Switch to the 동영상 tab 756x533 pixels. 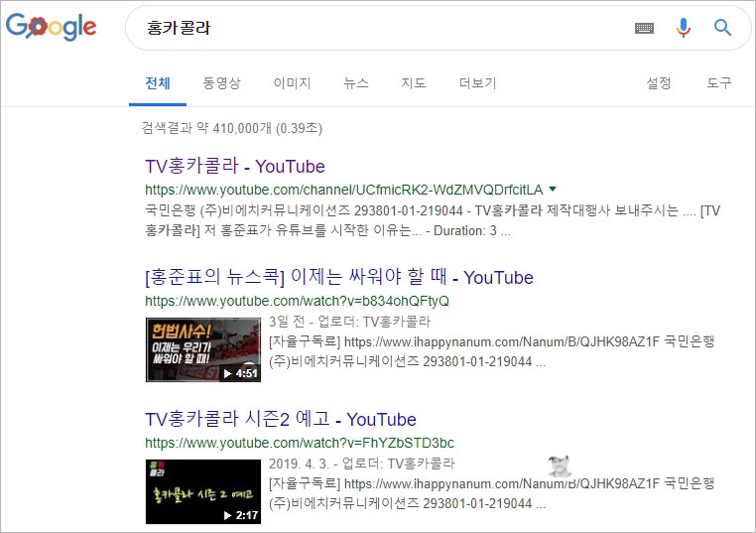pos(221,83)
